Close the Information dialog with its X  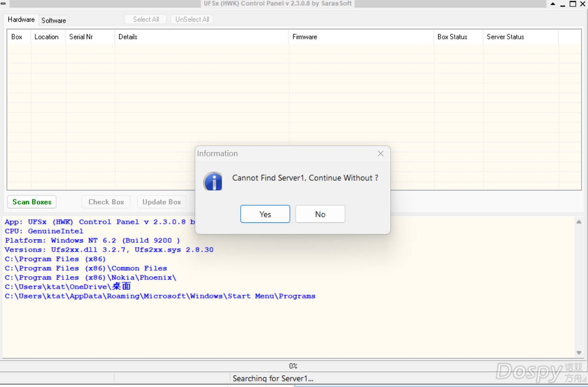click(x=381, y=153)
